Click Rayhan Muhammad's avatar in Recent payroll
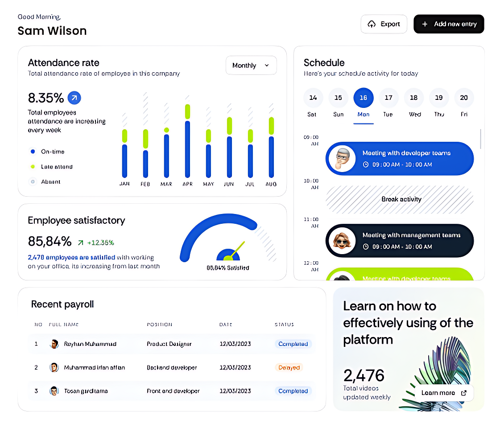Screen dimensions: 504x428 54,344
